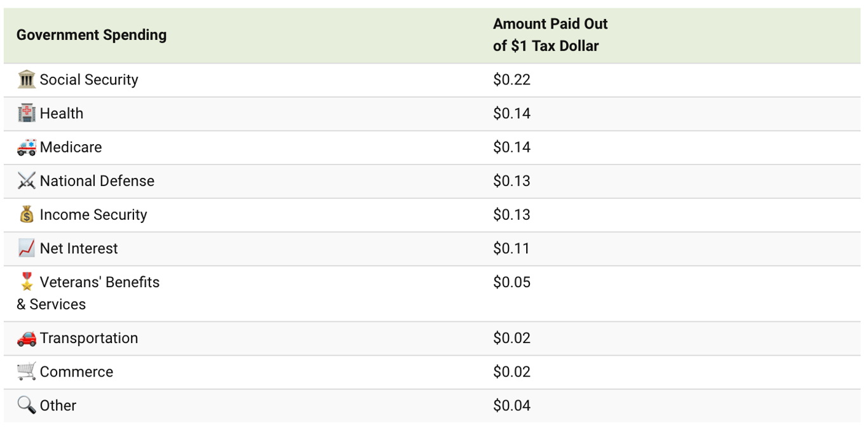The image size is (868, 437).
Task: Click the Social Security $0.22 amount
Action: [512, 79]
